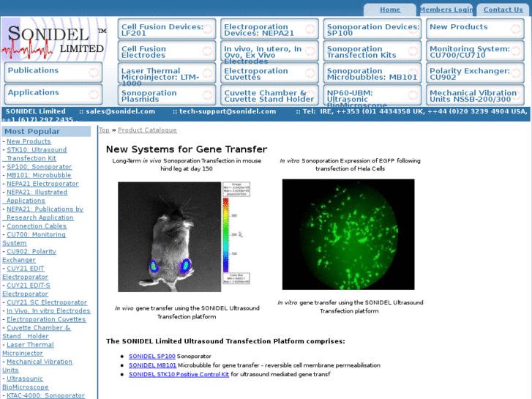
Task: Open NP60-UBM Ultrasonic BioMicroscope menu
Action: point(372,95)
